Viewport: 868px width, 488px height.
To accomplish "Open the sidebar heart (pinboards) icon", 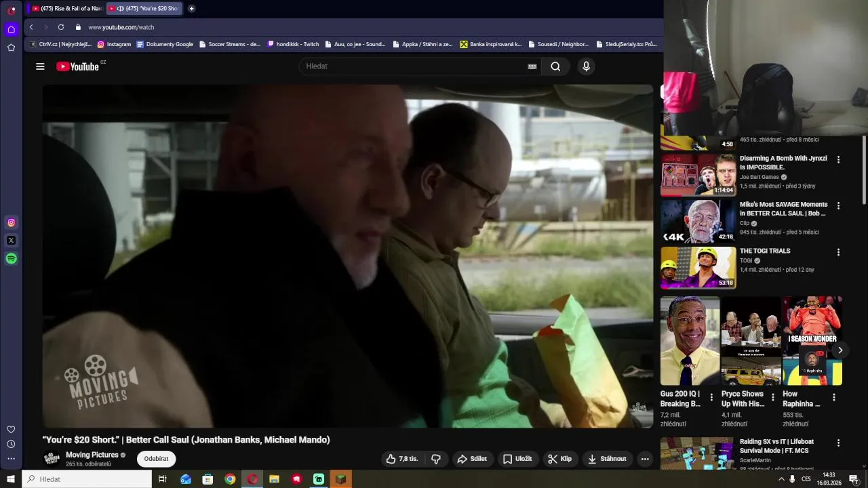I will 11,430.
